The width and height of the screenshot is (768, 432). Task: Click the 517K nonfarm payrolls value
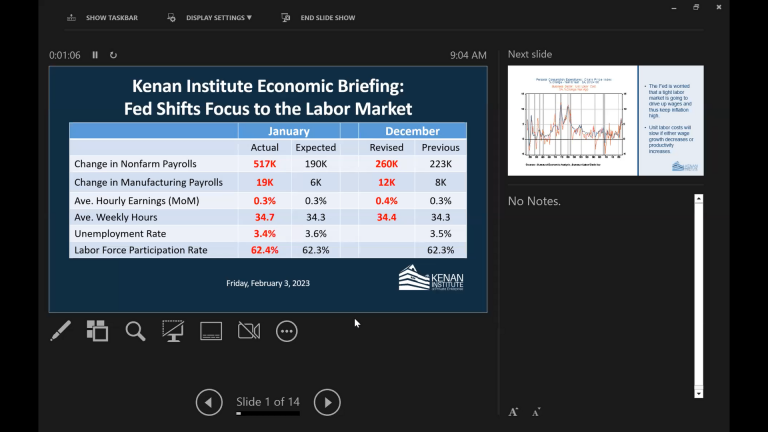[x=264, y=164]
